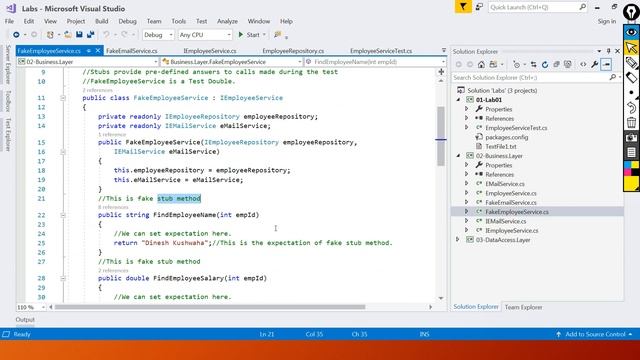This screenshot has width=640, height=360.
Task: Click the New Project toolbar icon
Action: coord(50,35)
